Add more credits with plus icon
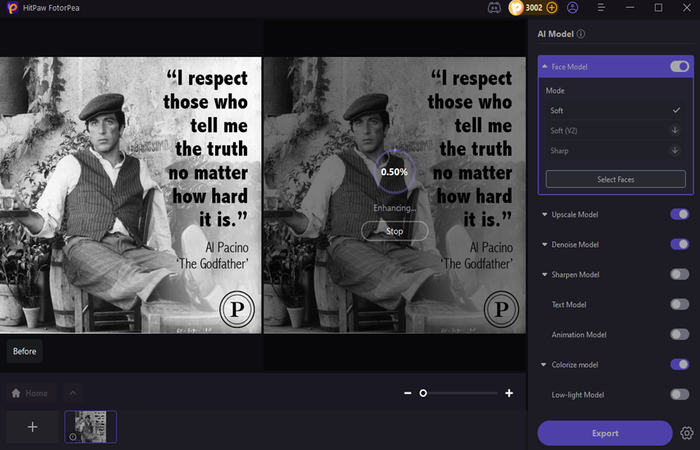The width and height of the screenshot is (700, 450). 552,8
